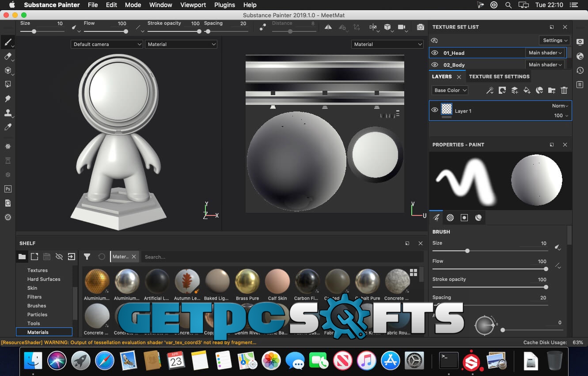Screen dimensions: 588x376
Task: Select the Paint brush tool
Action: point(8,42)
